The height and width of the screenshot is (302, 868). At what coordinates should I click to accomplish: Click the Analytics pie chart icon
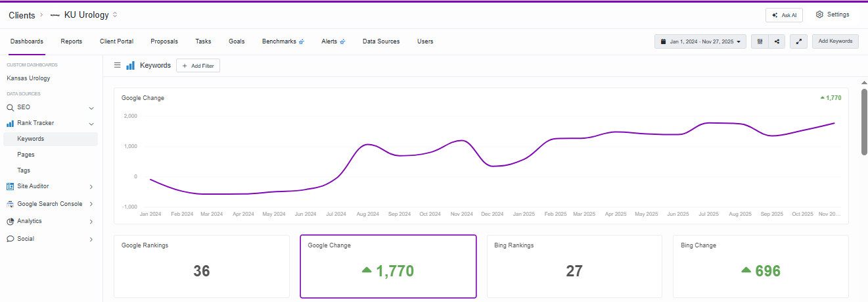[11, 221]
